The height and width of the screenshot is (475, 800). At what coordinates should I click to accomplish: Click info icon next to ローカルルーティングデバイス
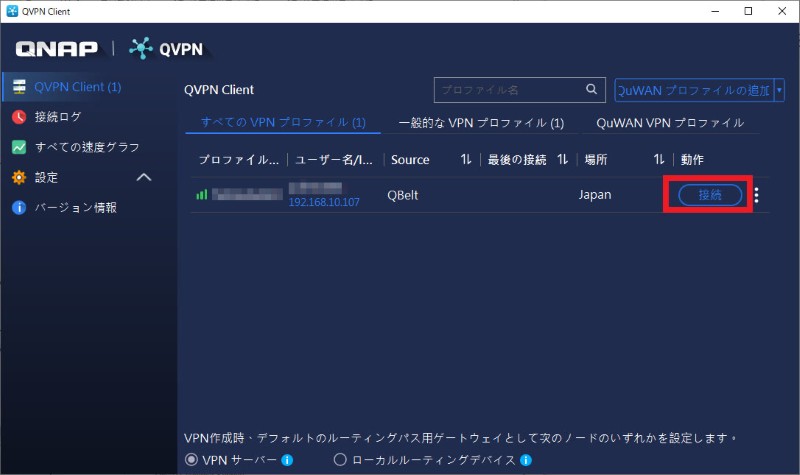(x=525, y=460)
